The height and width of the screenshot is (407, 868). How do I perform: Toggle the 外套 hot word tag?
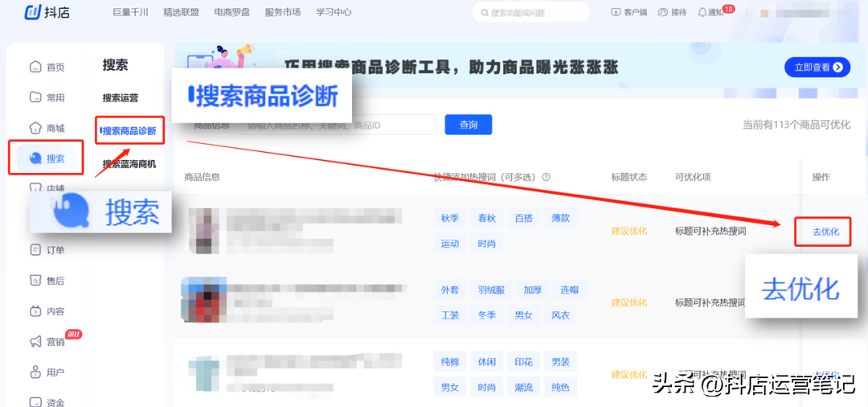pos(450,290)
